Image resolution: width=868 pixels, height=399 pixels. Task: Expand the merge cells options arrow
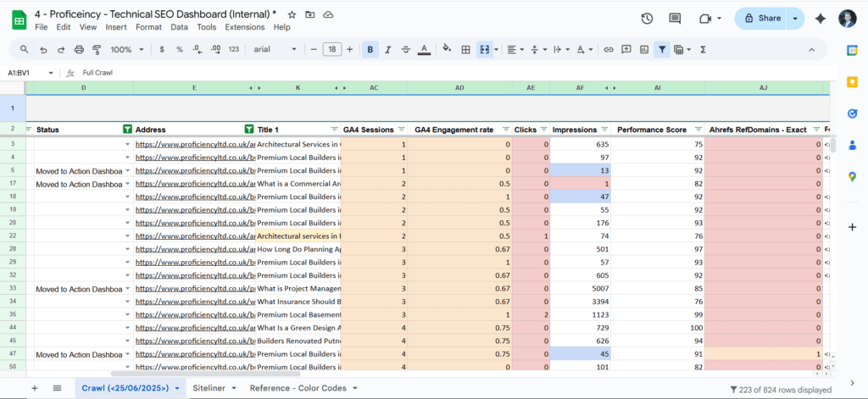(x=496, y=50)
